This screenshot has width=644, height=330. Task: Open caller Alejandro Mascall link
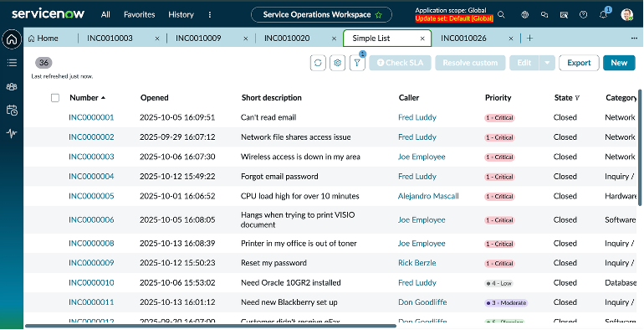pos(428,196)
